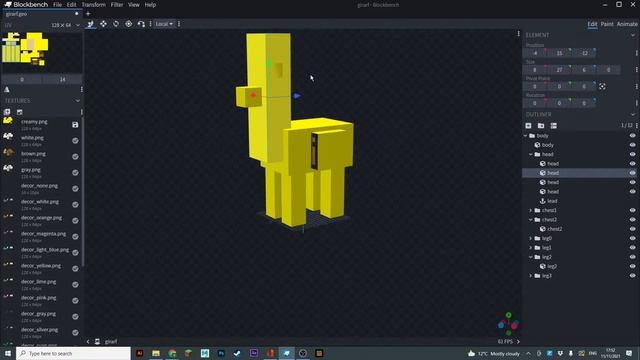Switch to the Animate mode tab

click(627, 24)
